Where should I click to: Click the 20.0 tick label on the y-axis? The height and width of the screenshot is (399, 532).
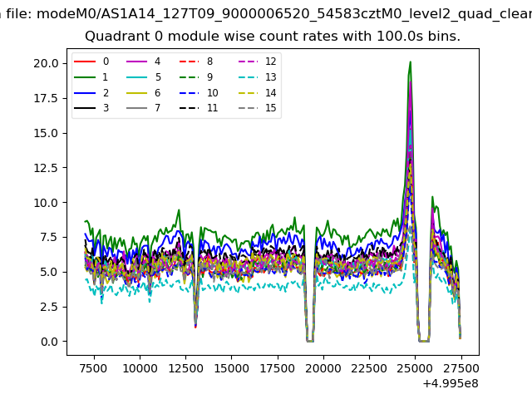tap(45, 63)
